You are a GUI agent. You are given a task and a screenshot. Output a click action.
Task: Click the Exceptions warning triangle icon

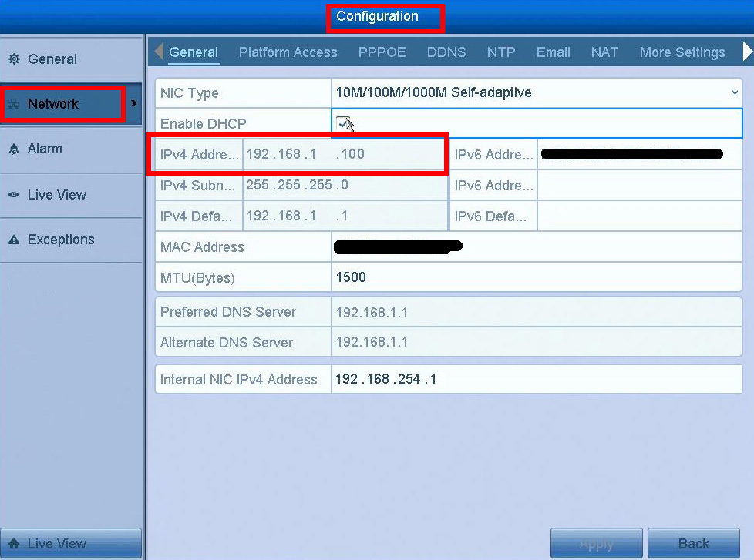coord(12,240)
